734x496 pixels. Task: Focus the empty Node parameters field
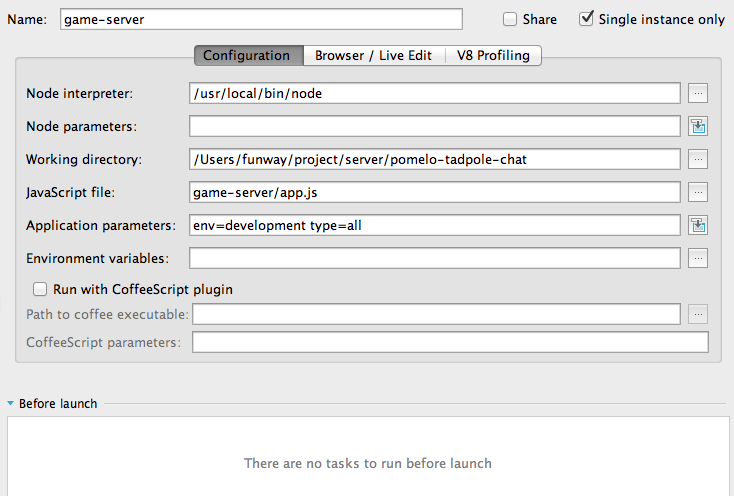pos(434,126)
